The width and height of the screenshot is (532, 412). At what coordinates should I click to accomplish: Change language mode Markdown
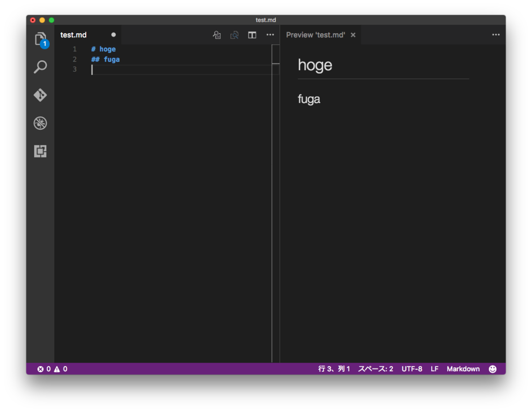463,369
